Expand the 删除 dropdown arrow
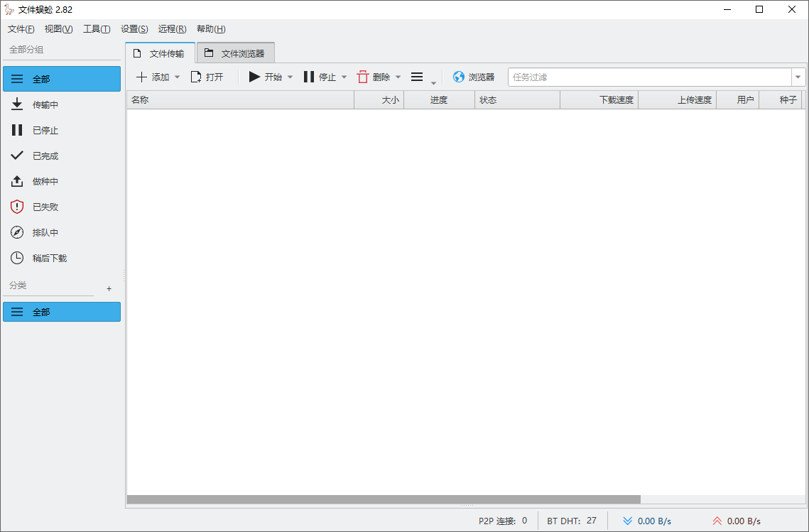809x532 pixels. (398, 77)
